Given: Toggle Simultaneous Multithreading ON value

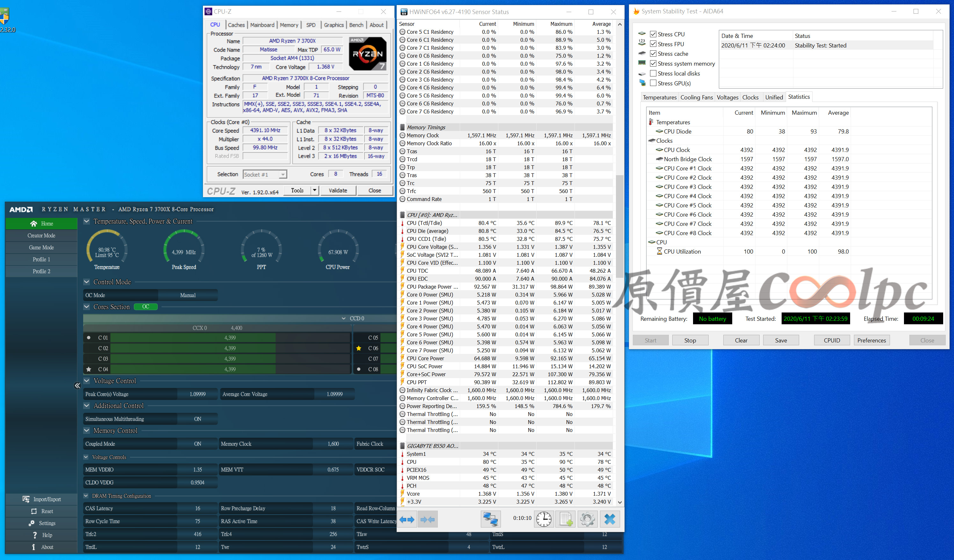Looking at the screenshot, I should click(198, 419).
